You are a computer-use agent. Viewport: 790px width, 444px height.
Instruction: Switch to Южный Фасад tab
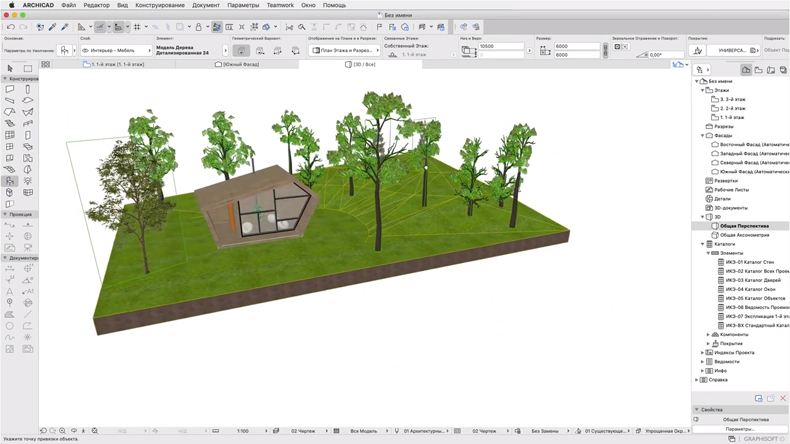tap(237, 65)
